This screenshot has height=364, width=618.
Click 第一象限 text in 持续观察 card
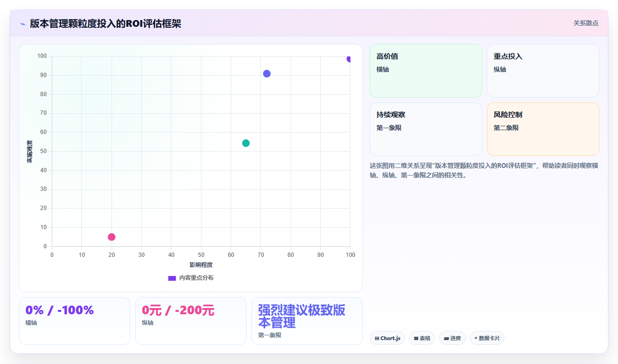(389, 128)
